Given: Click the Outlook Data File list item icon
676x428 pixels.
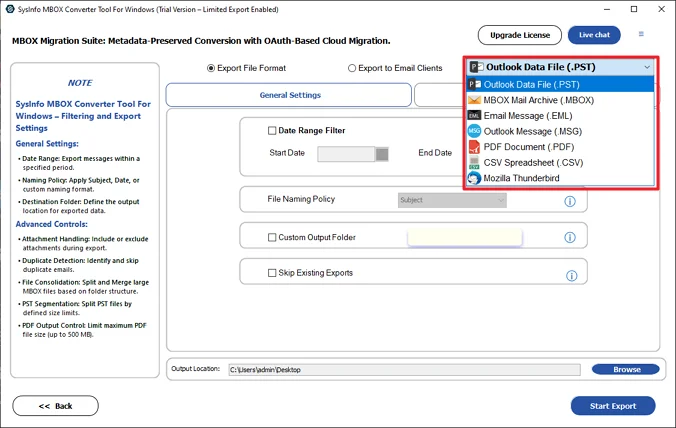Looking at the screenshot, I should tap(474, 84).
